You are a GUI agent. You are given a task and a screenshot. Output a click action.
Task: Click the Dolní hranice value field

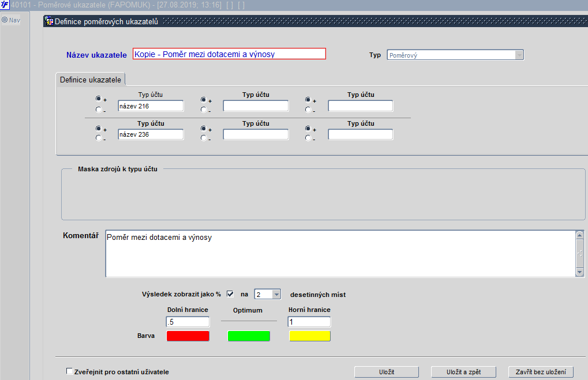(188, 322)
